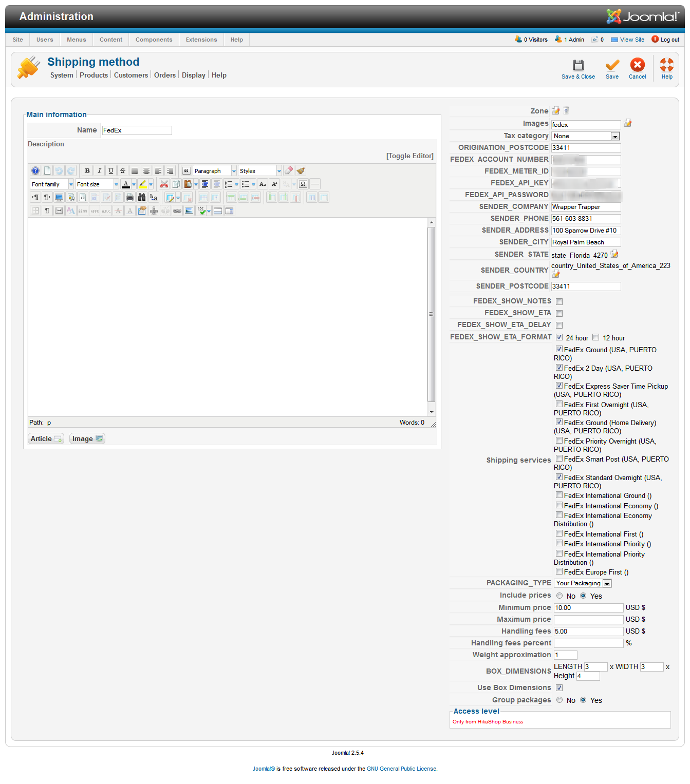Image resolution: width=690 pixels, height=784 pixels.
Task: Open the GNU General Public License link
Action: pyautogui.click(x=402, y=769)
